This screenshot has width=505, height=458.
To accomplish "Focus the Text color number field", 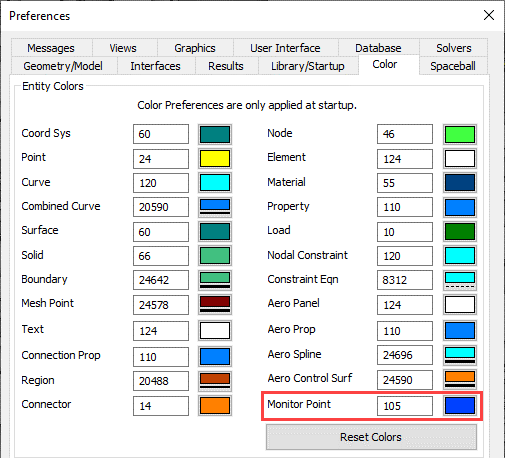I will coord(161,331).
